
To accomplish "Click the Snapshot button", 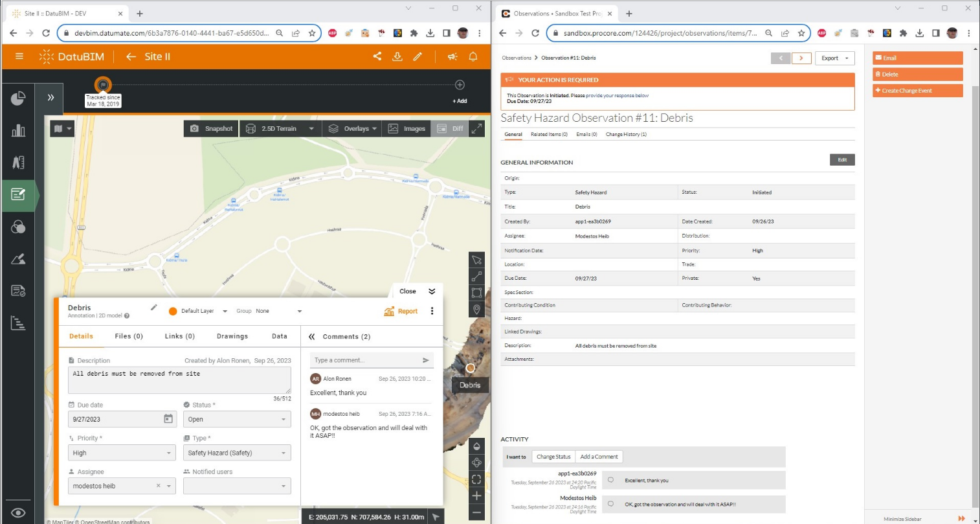I will click(x=211, y=128).
